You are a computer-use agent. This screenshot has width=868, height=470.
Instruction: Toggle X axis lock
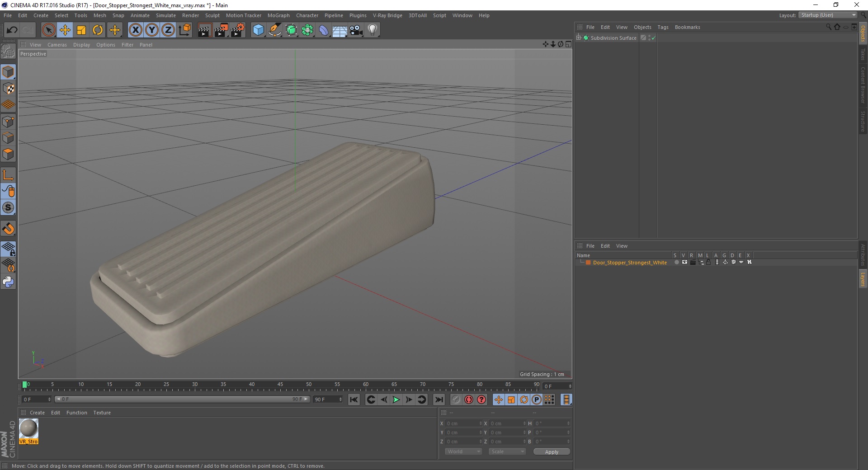135,30
